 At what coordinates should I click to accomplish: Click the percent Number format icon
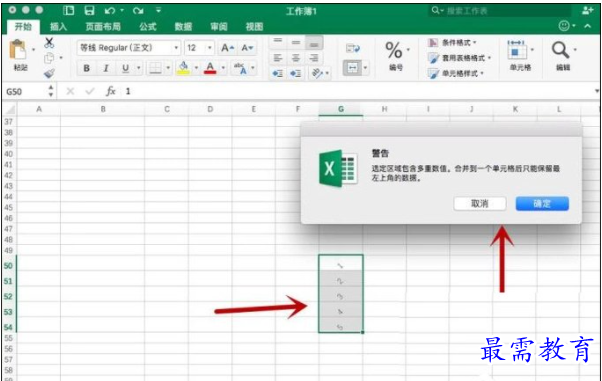tap(394, 50)
